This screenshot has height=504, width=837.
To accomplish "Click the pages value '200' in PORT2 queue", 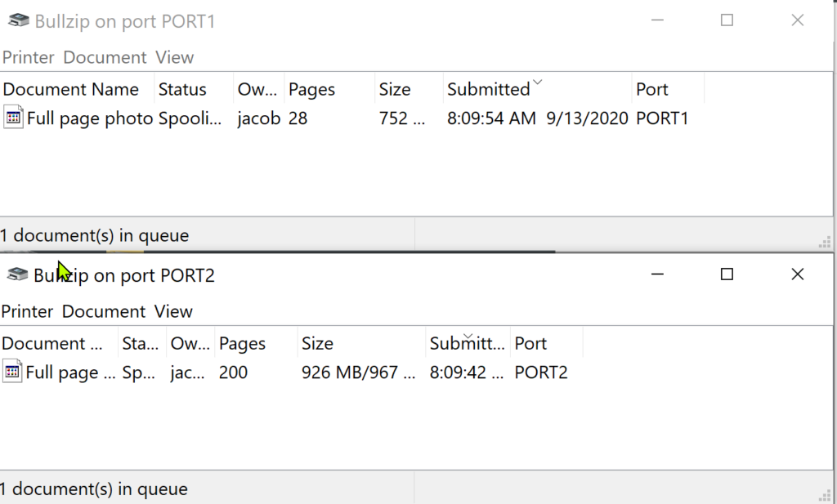I will 233,372.
